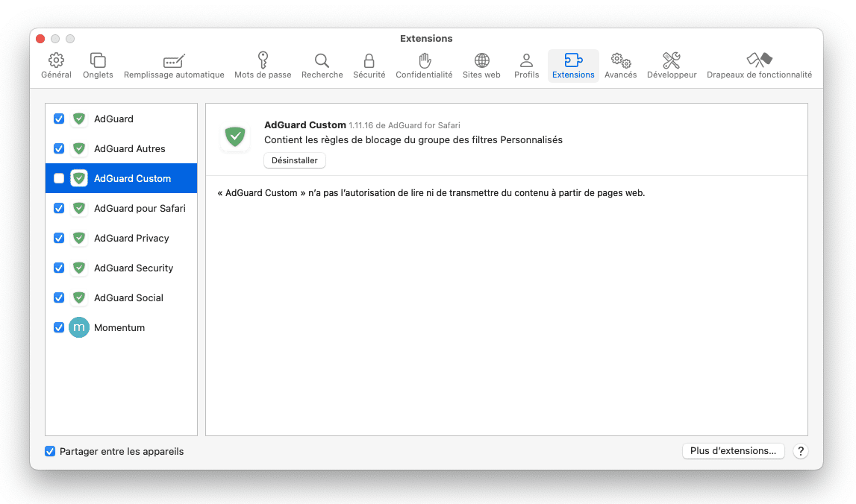Open the Profils preferences tab

526,66
